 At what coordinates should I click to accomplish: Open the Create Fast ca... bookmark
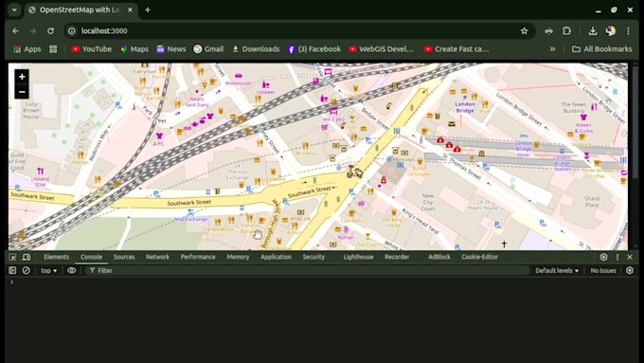coord(456,49)
